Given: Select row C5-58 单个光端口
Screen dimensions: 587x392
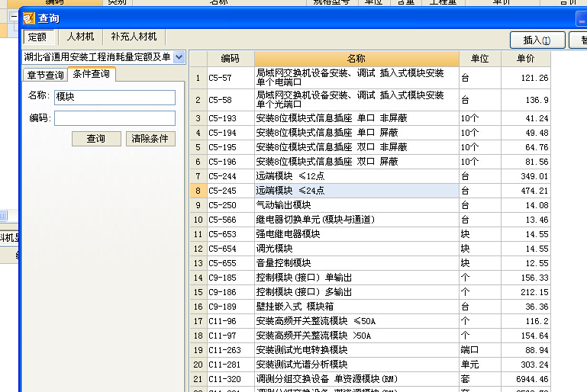Looking at the screenshot, I should 370,100.
